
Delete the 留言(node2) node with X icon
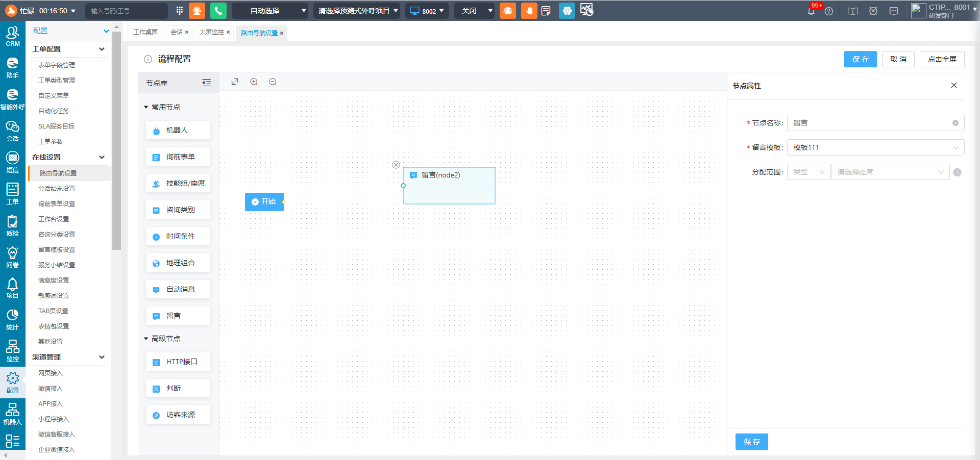pyautogui.click(x=396, y=165)
